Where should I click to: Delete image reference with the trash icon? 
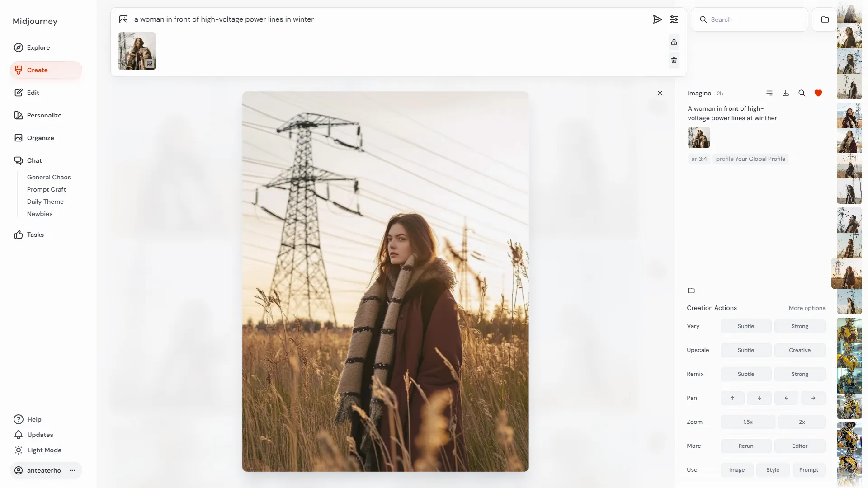tap(674, 60)
